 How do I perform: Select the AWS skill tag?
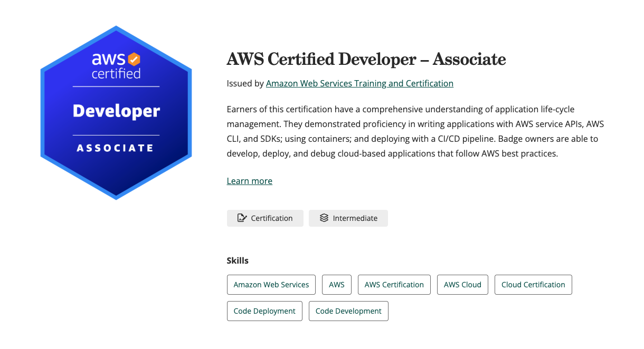(x=336, y=285)
